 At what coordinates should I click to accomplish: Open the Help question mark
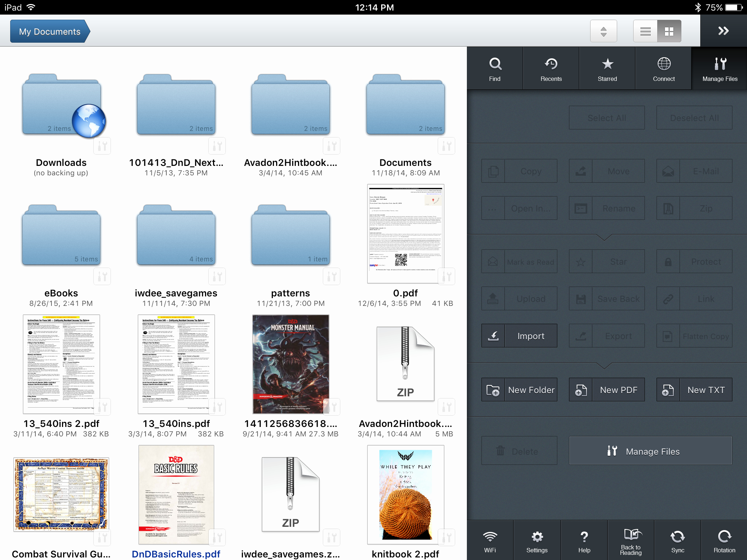point(584,541)
